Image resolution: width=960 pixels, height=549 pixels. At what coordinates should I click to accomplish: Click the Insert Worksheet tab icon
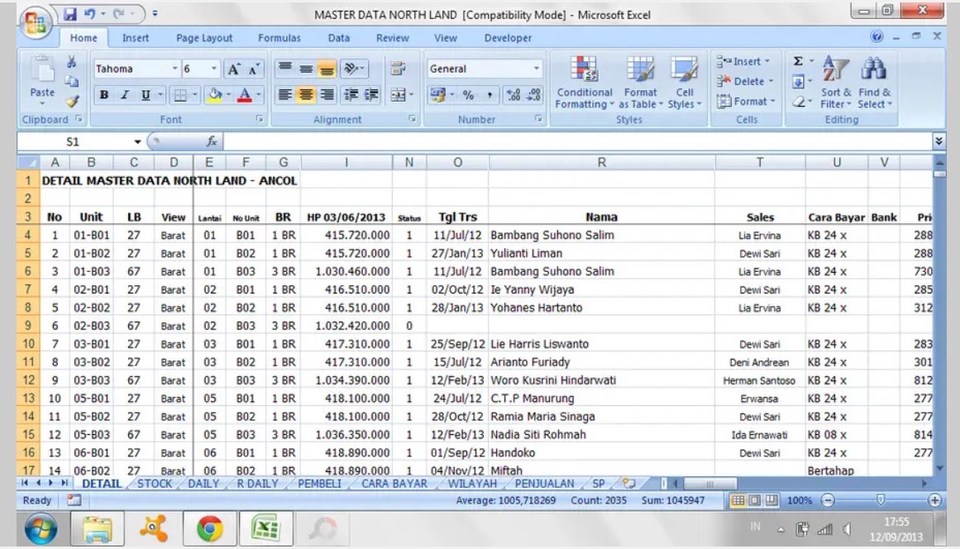[x=629, y=484]
